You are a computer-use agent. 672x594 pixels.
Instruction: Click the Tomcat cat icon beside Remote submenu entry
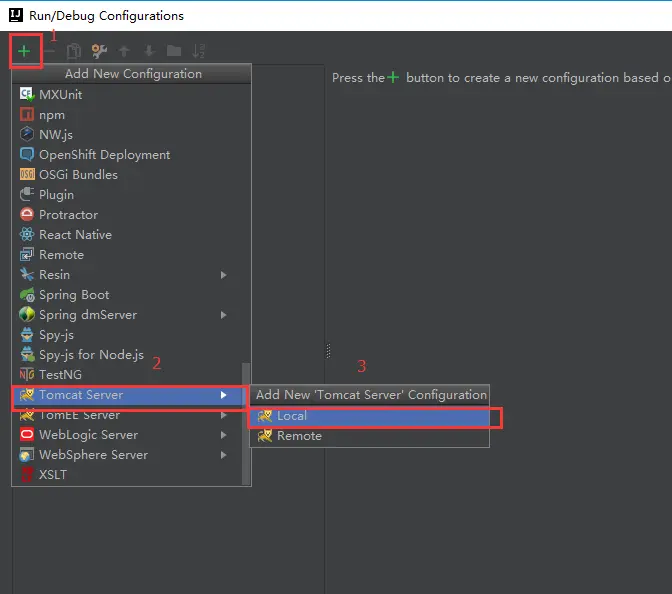click(264, 436)
